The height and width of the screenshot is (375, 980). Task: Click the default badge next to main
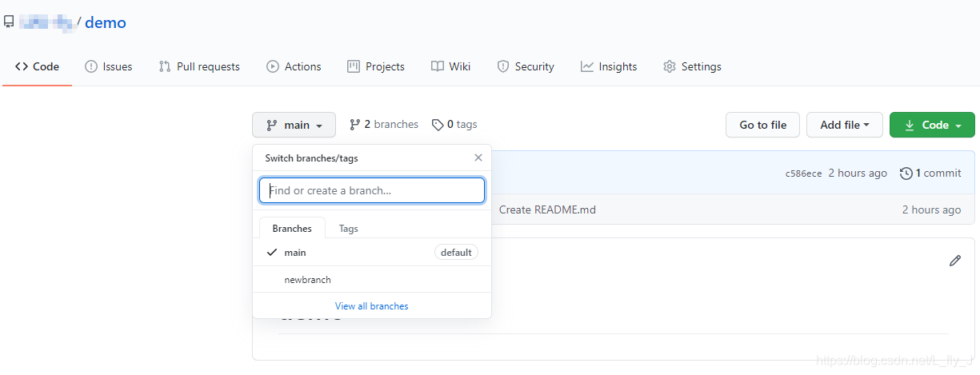pos(456,252)
